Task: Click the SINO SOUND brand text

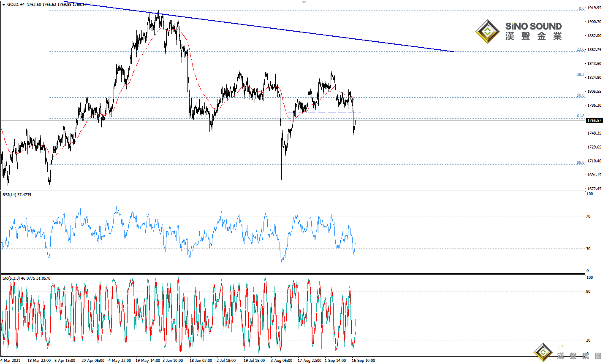Action: (x=533, y=27)
